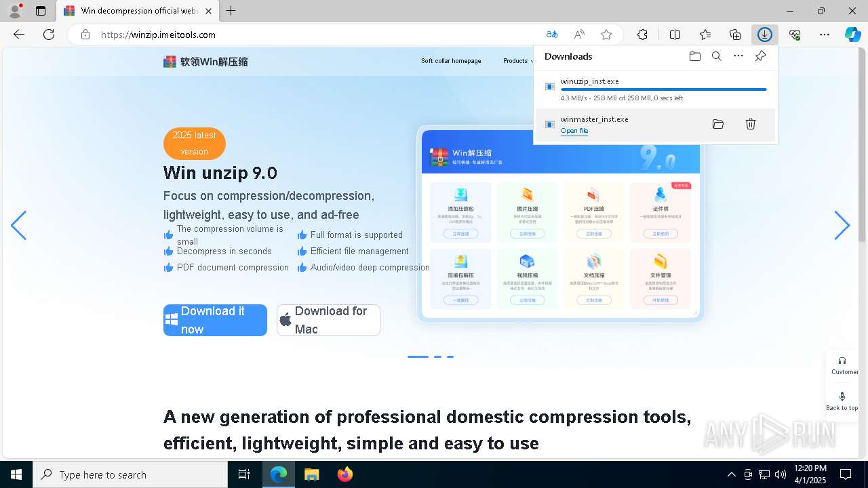Go to next carousel slide

point(842,225)
